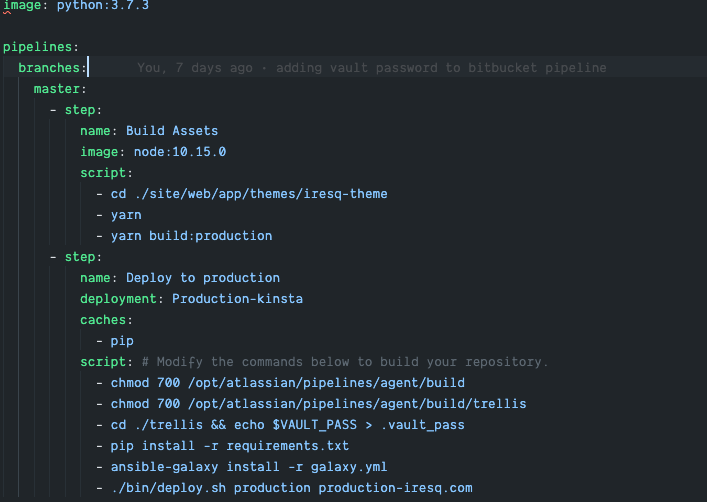Click the 'deployment: Production-kinsta' line
Viewport: 707px width, 502px height.
click(191, 299)
